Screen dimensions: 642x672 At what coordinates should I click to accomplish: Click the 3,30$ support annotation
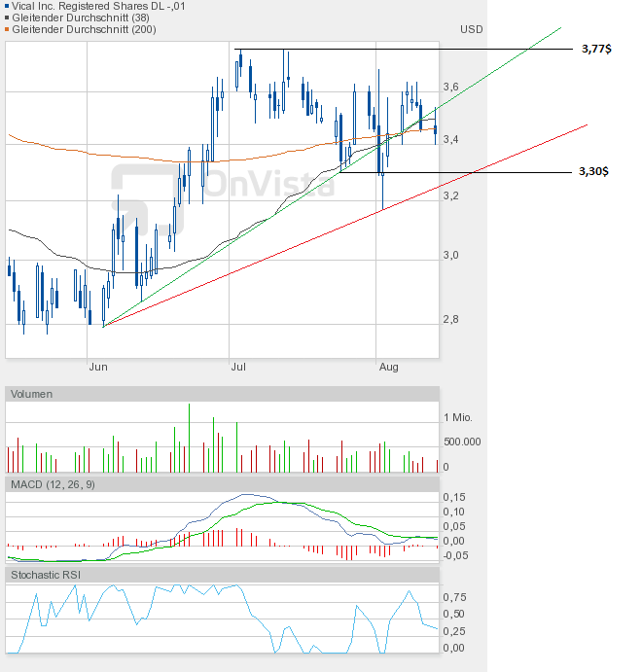click(x=593, y=171)
